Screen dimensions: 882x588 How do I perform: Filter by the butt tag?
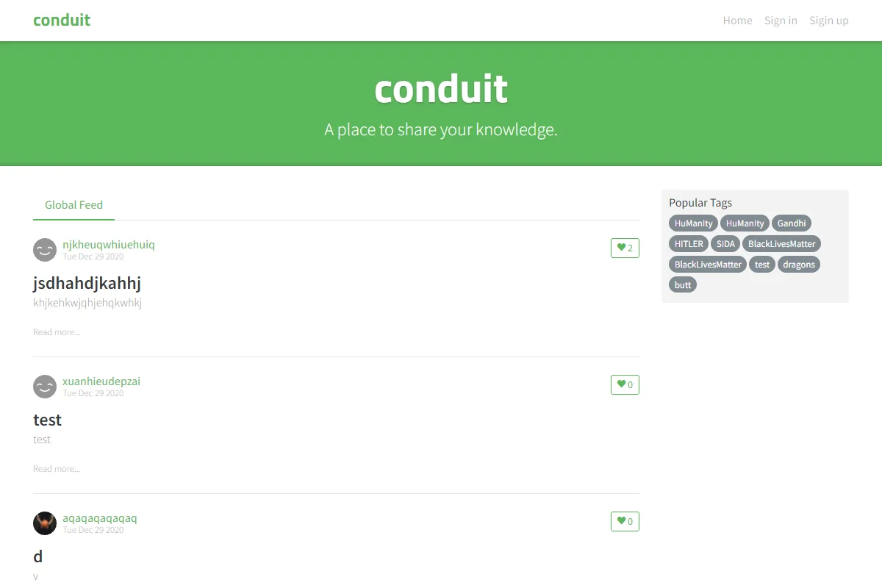tap(683, 285)
